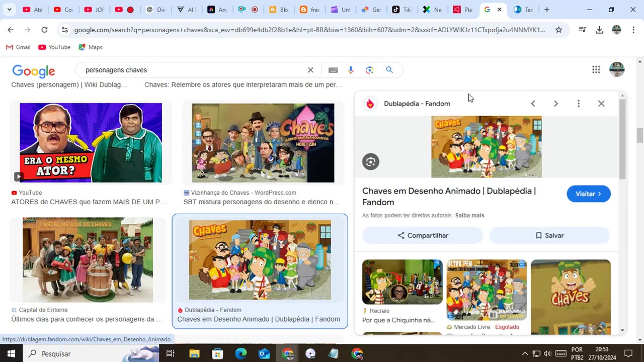Search by image with Google Lens icon
This screenshot has height=362, width=644.
(x=370, y=70)
